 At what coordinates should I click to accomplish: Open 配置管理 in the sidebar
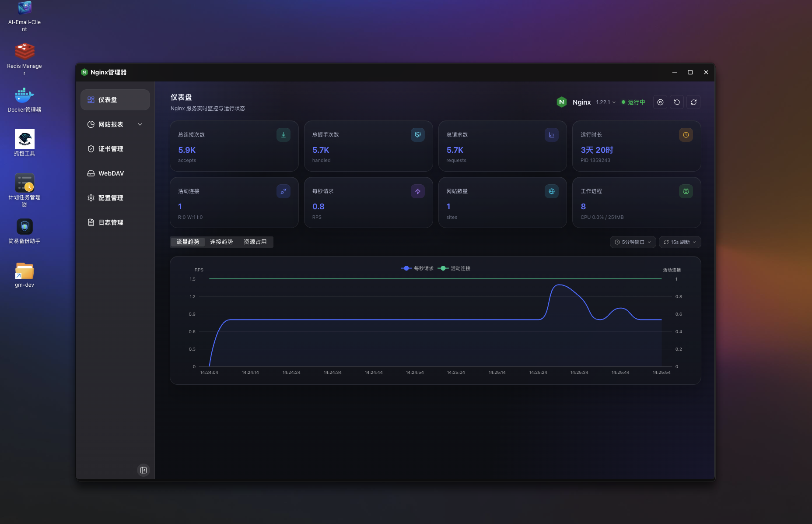[x=115, y=198]
